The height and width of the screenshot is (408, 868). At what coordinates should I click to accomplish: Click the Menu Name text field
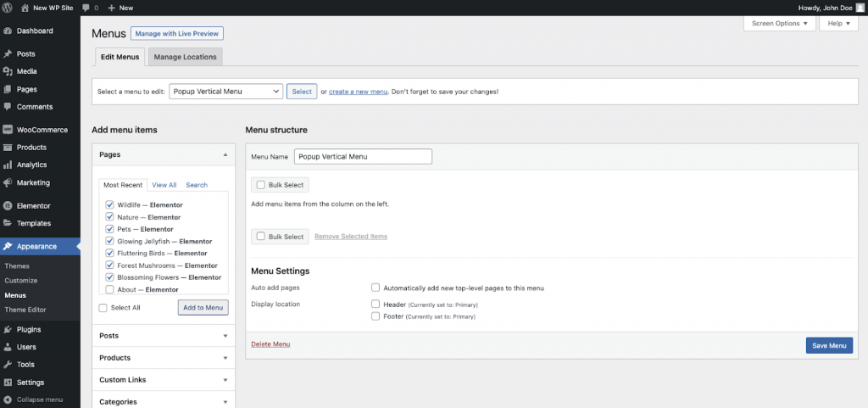click(363, 156)
